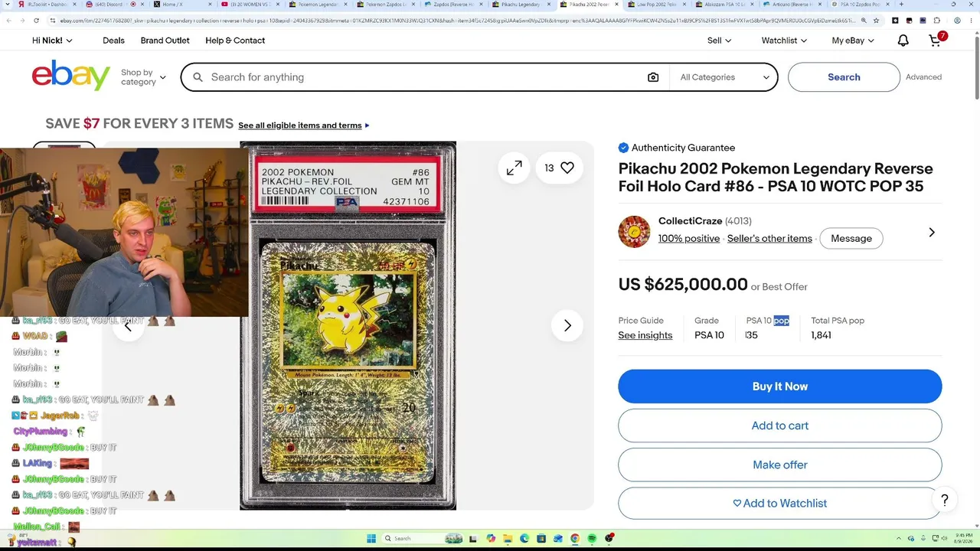The image size is (980, 551).
Task: Open the shopping cart icon
Action: coord(936,40)
